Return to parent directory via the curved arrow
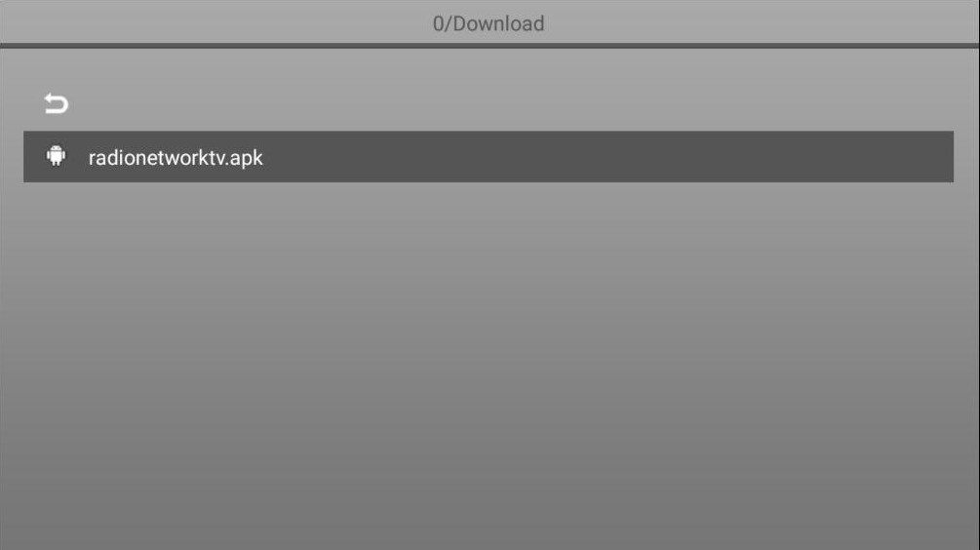Screen dimensions: 980x550 (56, 103)
